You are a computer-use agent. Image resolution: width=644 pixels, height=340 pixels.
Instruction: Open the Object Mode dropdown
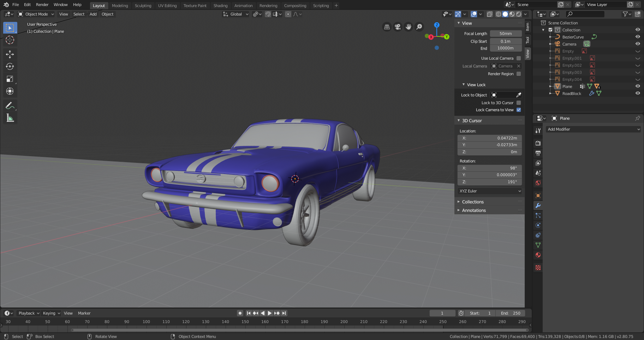click(36, 14)
